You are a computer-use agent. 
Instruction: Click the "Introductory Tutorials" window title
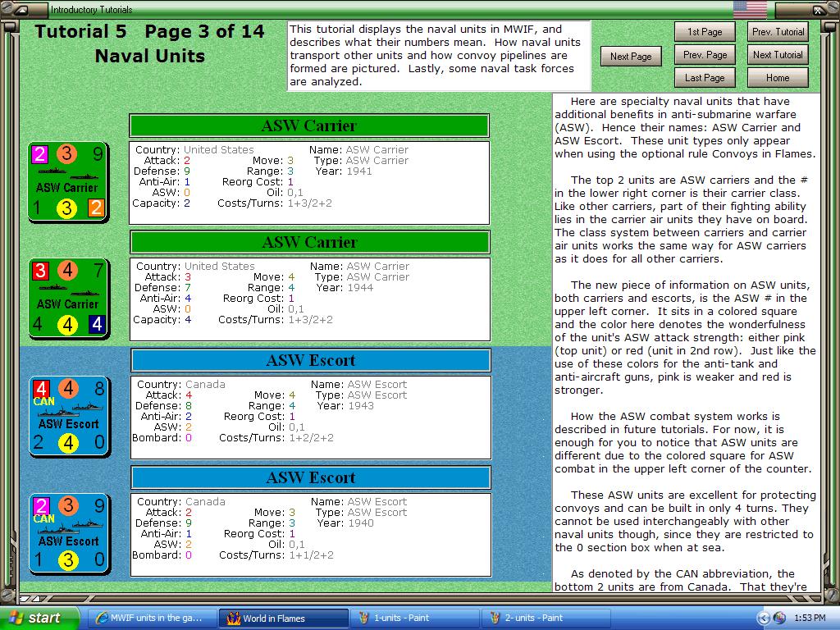(x=92, y=9)
